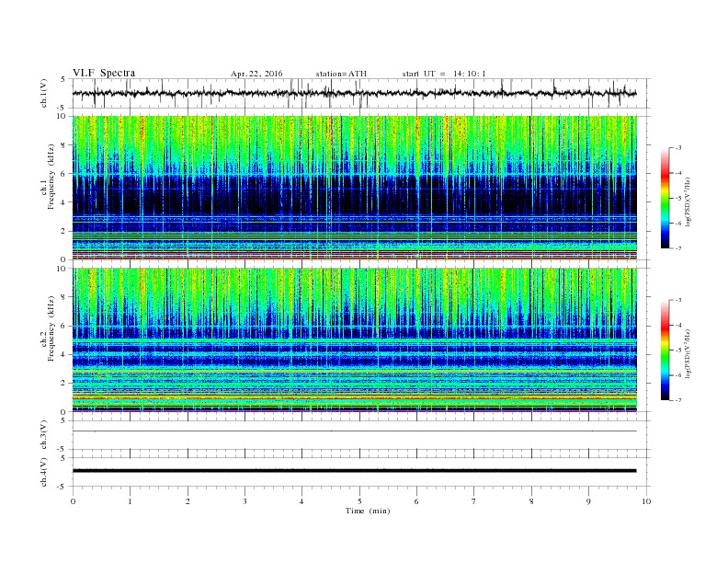Viewport: 728px width, 563px height.
Task: Click time axis tick label '3'
Action: [x=245, y=501]
